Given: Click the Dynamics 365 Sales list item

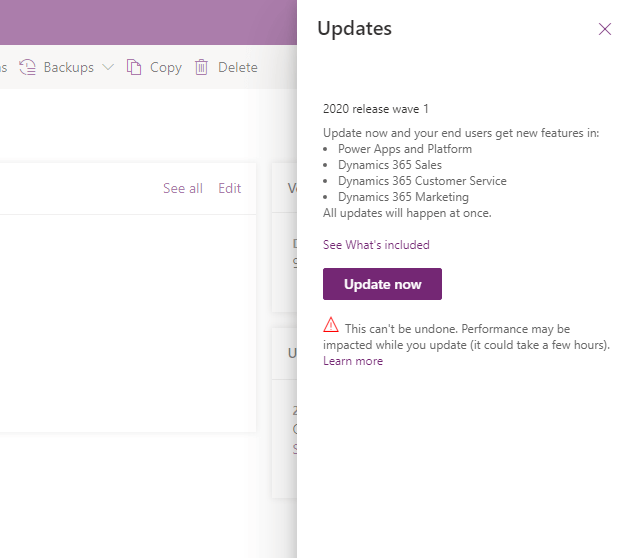Looking at the screenshot, I should coord(389,165).
